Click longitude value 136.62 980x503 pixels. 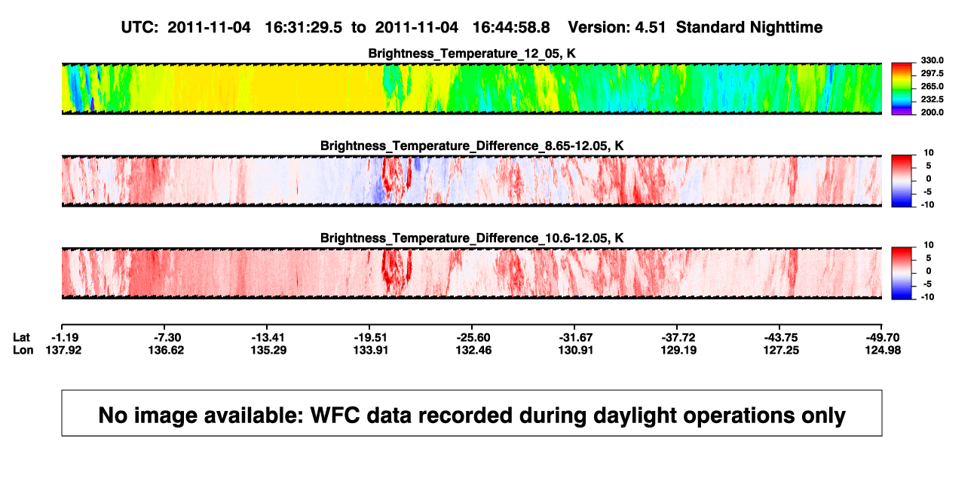click(167, 350)
